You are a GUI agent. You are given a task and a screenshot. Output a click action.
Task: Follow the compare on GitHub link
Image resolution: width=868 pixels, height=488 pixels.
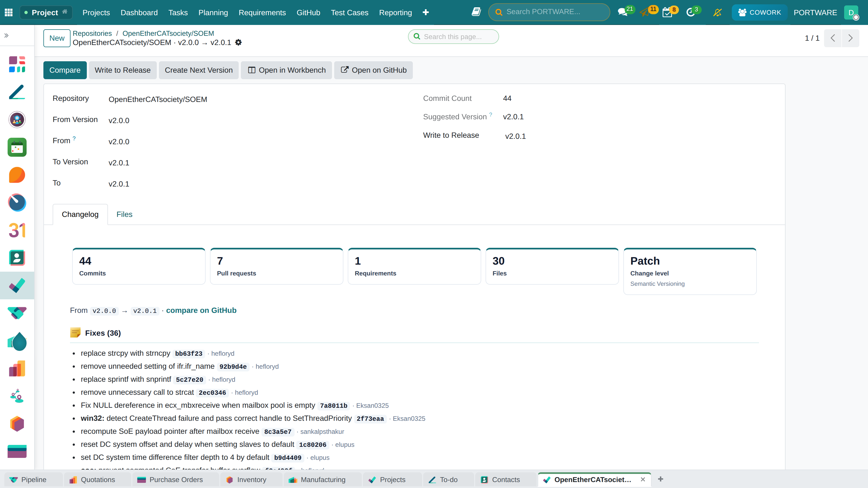click(201, 310)
